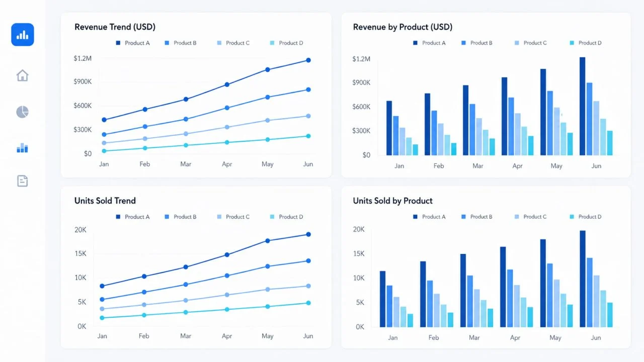Click 'Jun' month label in Revenue Trend

pyautogui.click(x=308, y=164)
